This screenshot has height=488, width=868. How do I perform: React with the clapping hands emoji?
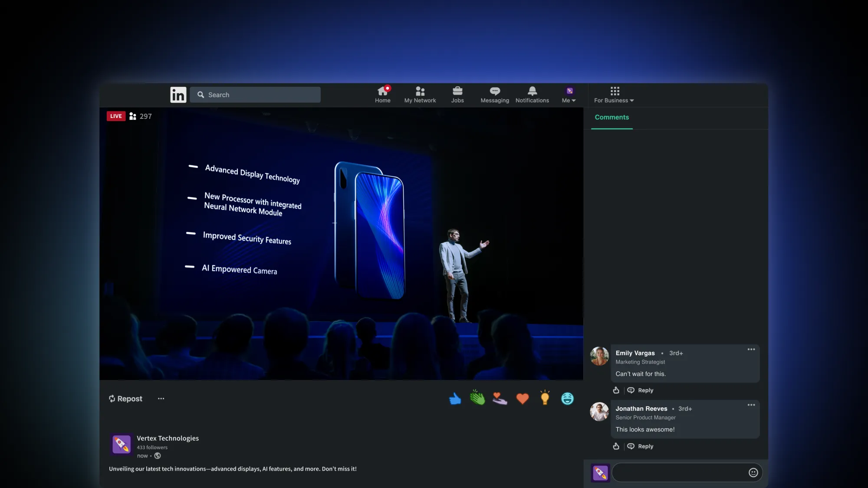pyautogui.click(x=477, y=398)
